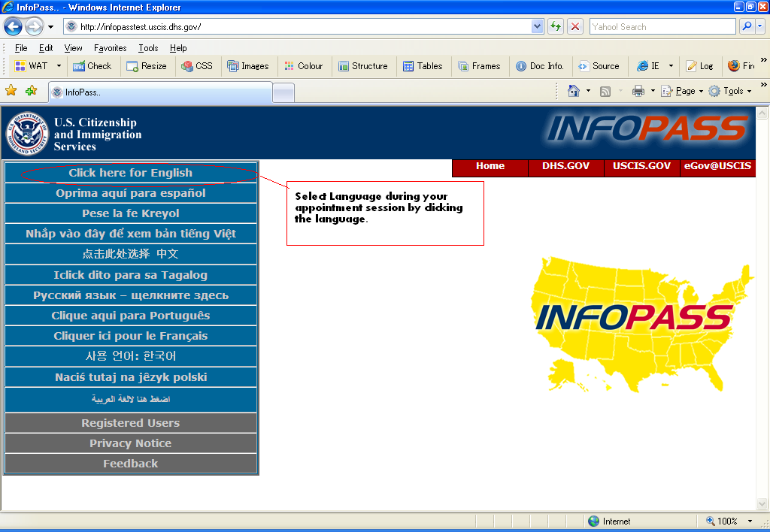
Task: Select Pese la fe Kreyol
Action: 131,213
